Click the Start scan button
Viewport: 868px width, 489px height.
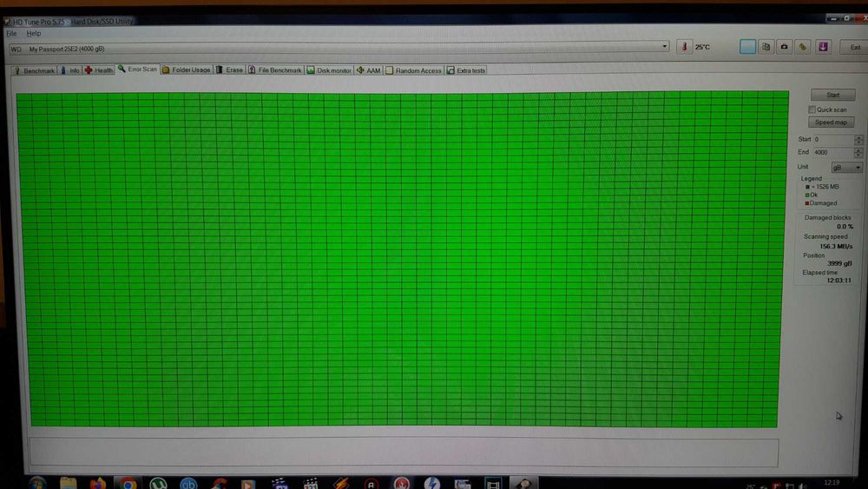(x=832, y=95)
